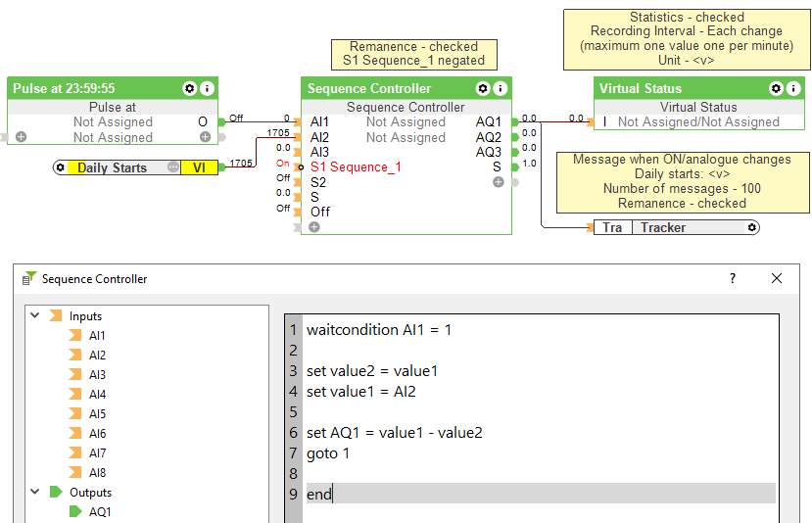
Task: Add input with plus at Sequence Controller bottom
Action: pos(314,227)
